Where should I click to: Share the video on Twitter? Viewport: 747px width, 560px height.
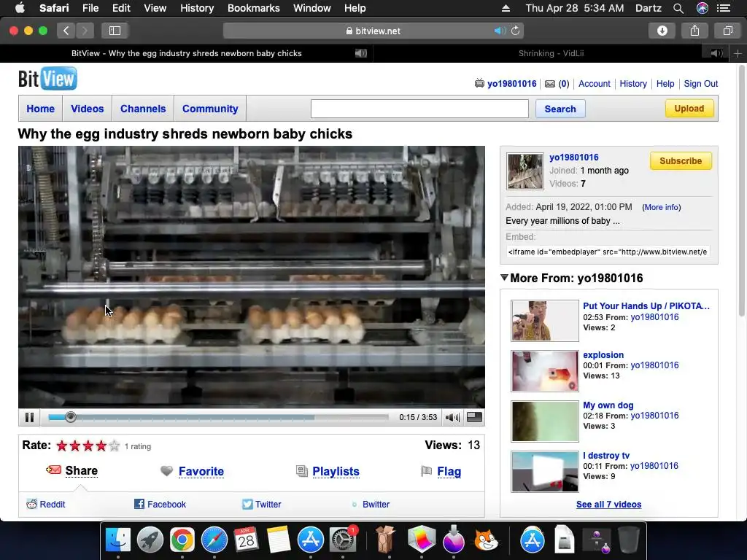pyautogui.click(x=262, y=505)
